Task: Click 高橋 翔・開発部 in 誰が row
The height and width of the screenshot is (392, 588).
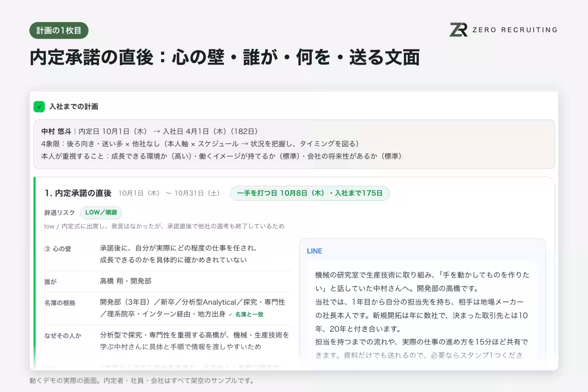Action: 125,281
